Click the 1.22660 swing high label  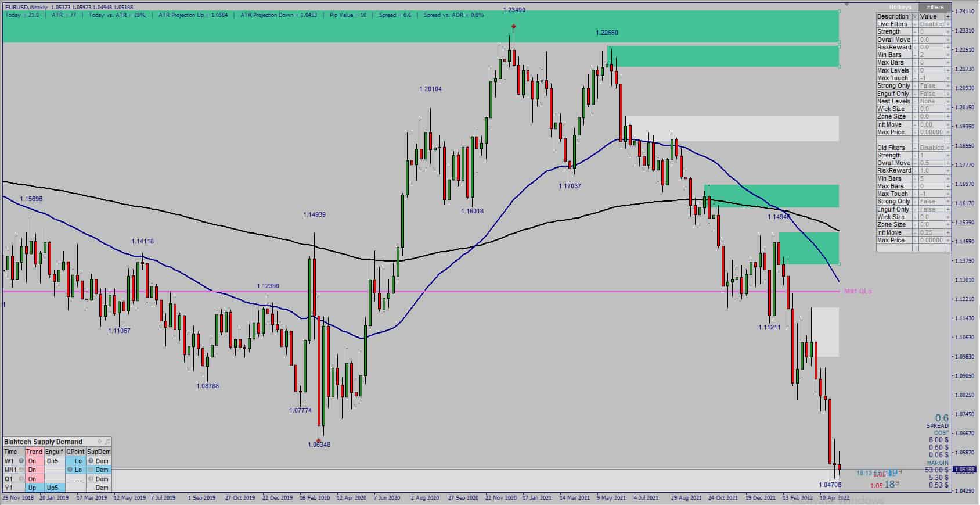(x=607, y=33)
